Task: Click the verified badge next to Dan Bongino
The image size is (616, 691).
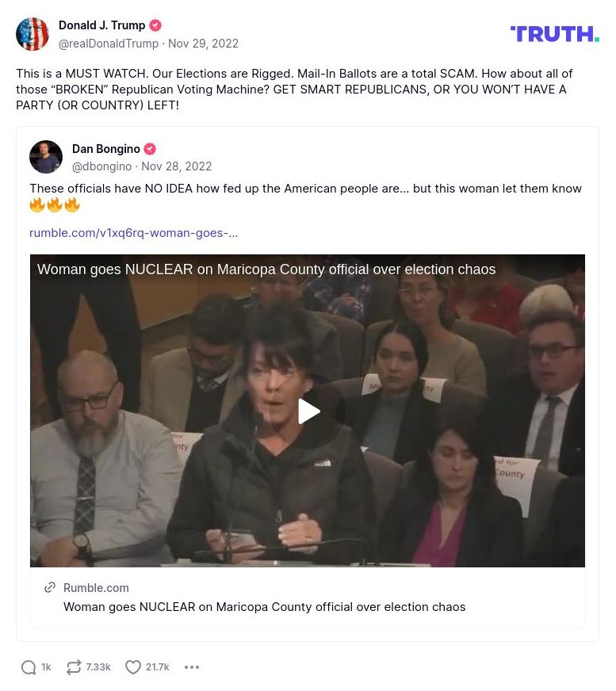Action: point(151,149)
